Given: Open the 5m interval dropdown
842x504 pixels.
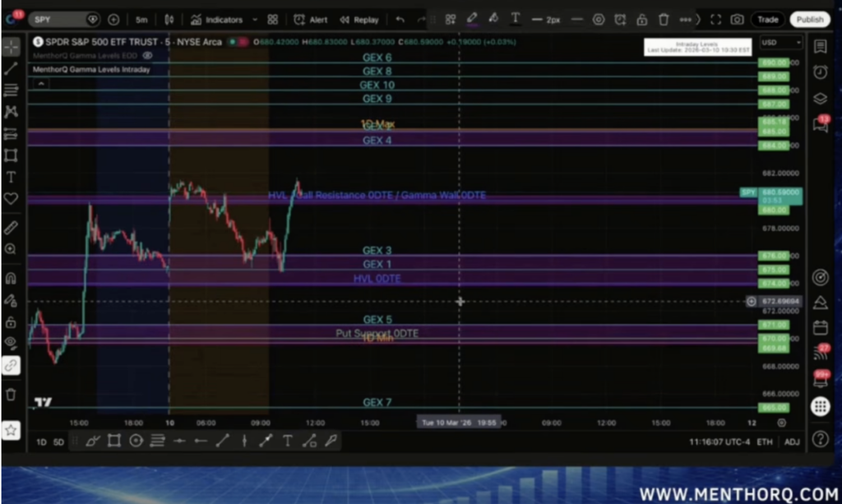Looking at the screenshot, I should (141, 20).
